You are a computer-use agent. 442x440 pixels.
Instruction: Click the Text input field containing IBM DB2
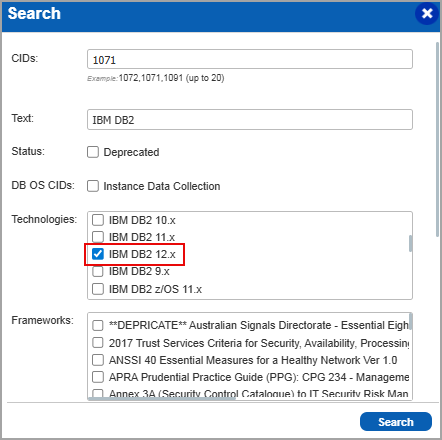click(250, 119)
